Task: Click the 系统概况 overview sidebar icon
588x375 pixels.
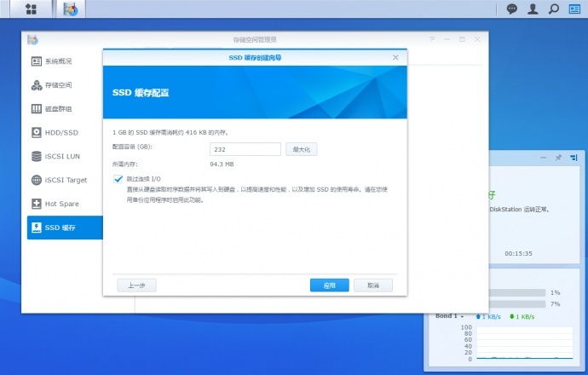Action: 37,61
